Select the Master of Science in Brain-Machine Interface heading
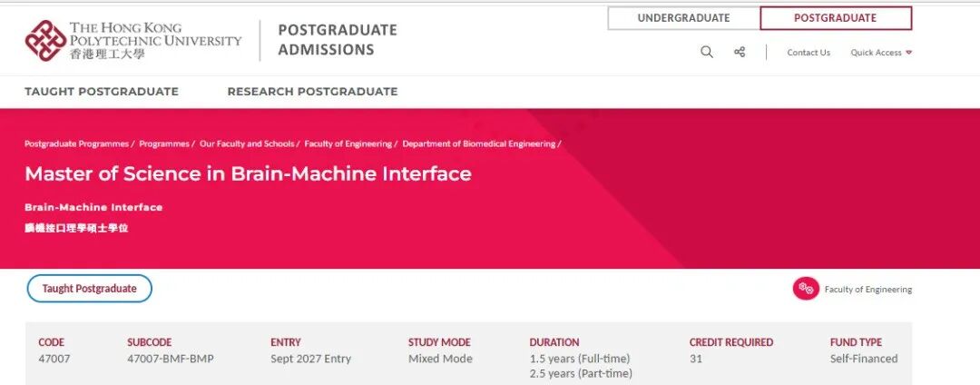The width and height of the screenshot is (980, 385). pos(248,173)
